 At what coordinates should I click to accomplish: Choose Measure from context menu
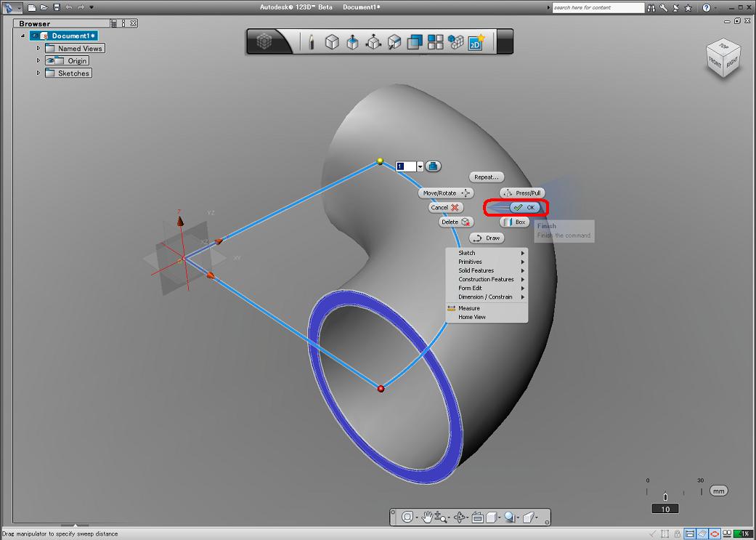click(x=487, y=308)
